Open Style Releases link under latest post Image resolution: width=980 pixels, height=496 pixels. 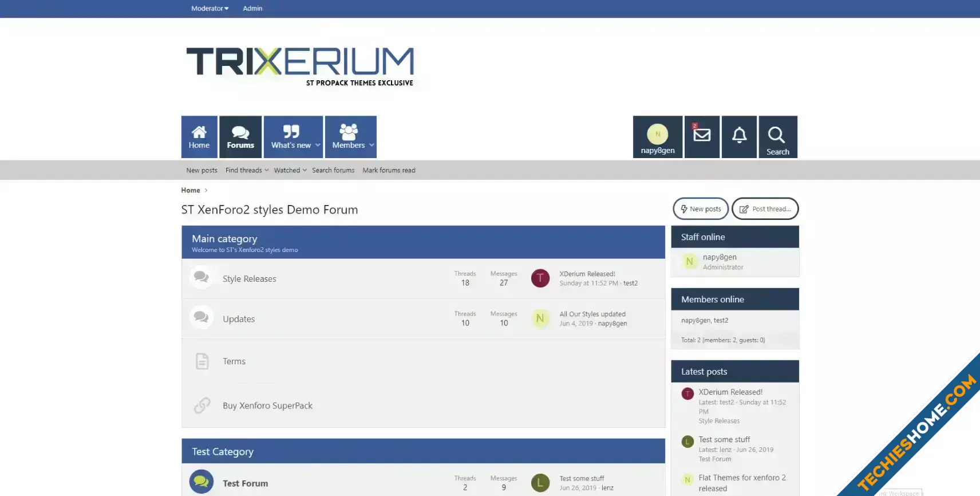coord(719,421)
